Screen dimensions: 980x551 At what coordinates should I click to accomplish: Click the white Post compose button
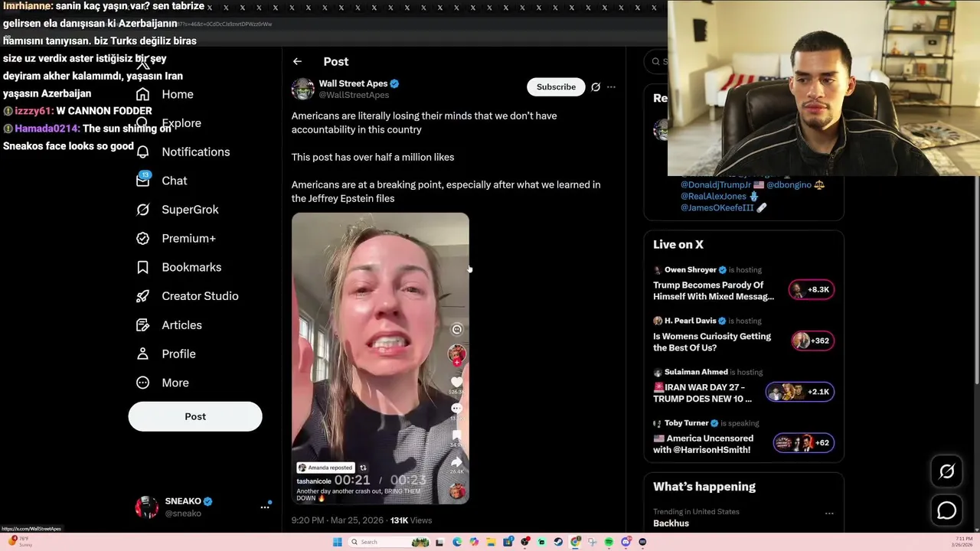click(x=195, y=416)
